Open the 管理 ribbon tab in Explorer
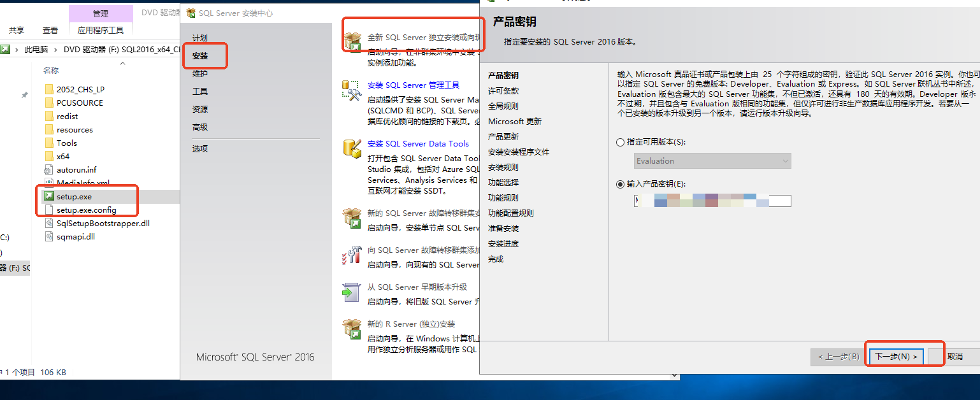This screenshot has height=400, width=980. click(x=101, y=13)
